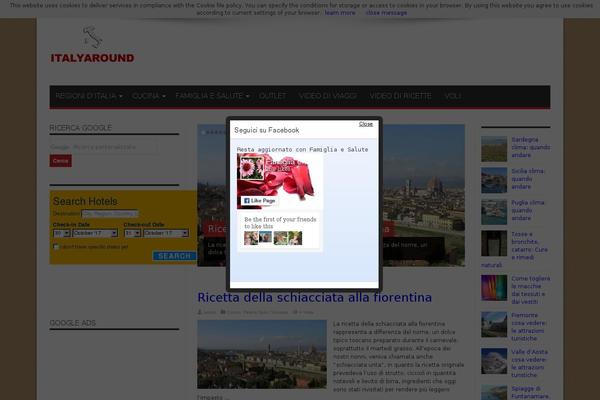Open Valle d'Aosta cosa vedere link
This screenshot has height=400, width=600.
[529, 363]
